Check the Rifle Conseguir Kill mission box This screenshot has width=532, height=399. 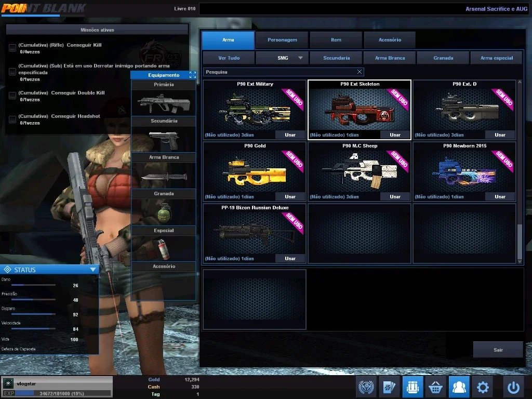[x=12, y=48]
